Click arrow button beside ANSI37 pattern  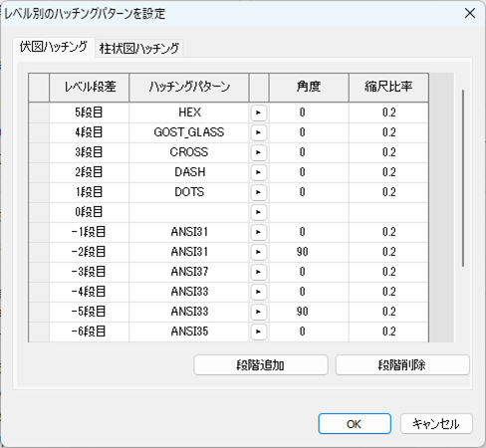click(x=259, y=272)
